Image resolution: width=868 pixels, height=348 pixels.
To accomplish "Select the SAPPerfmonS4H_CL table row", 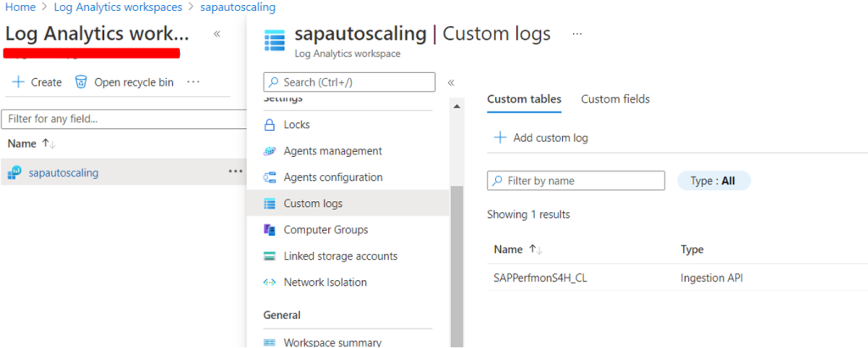I will point(677,278).
